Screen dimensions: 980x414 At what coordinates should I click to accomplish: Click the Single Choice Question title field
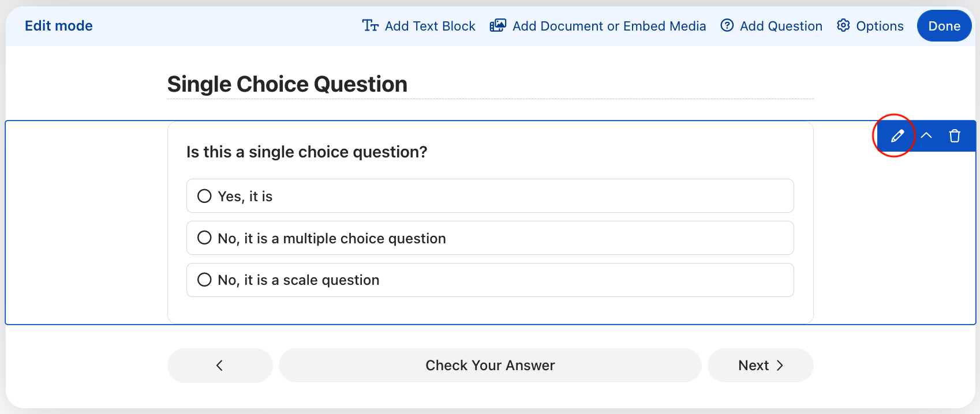(x=287, y=84)
